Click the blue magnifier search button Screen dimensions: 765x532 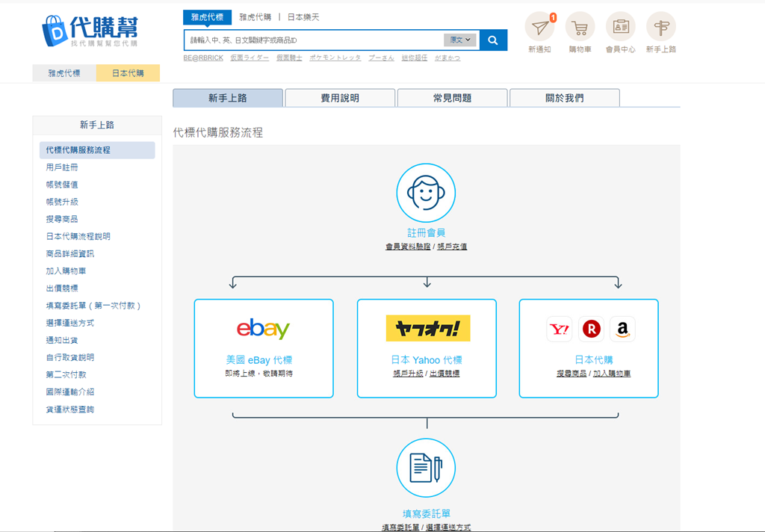click(493, 40)
